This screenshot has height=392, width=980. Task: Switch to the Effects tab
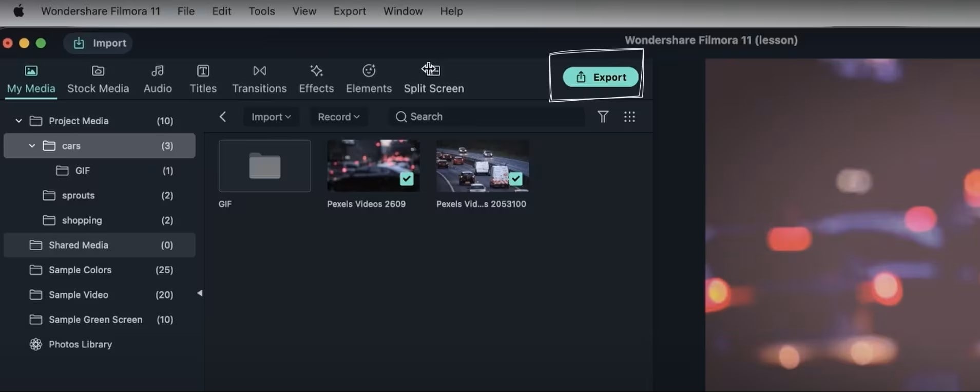click(x=316, y=79)
